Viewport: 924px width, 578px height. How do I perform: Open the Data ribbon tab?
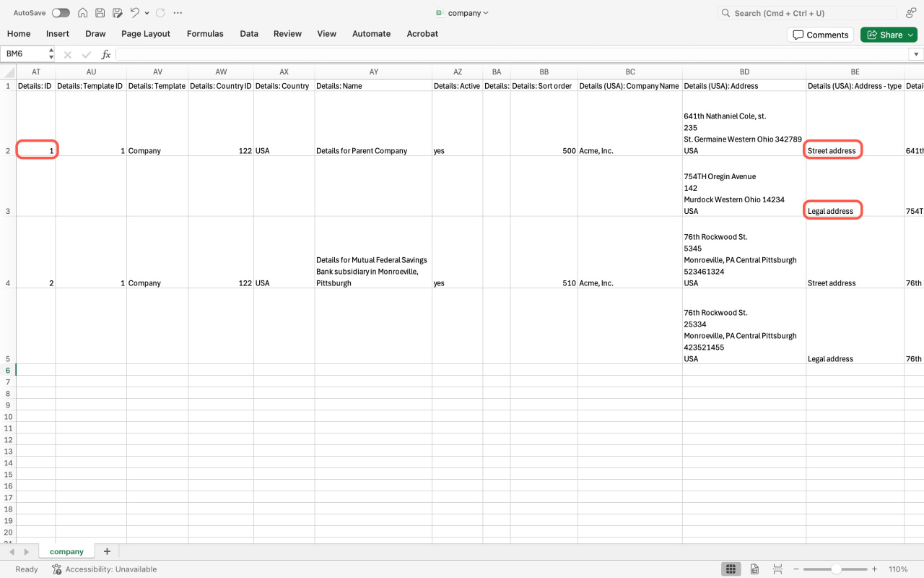point(249,34)
